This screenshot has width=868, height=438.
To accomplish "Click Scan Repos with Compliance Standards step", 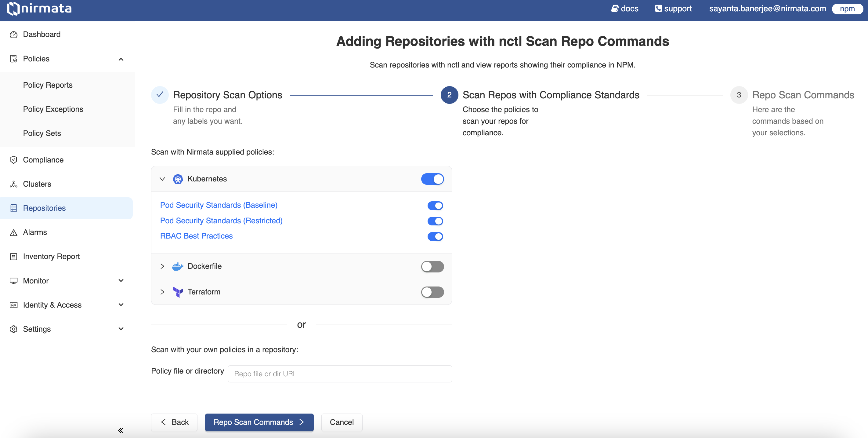I will 551,95.
